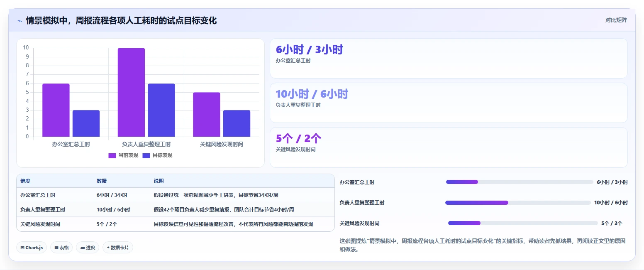Click the 负责人重复整理工时 chart axis label
This screenshot has height=270, width=644.
tap(146, 144)
